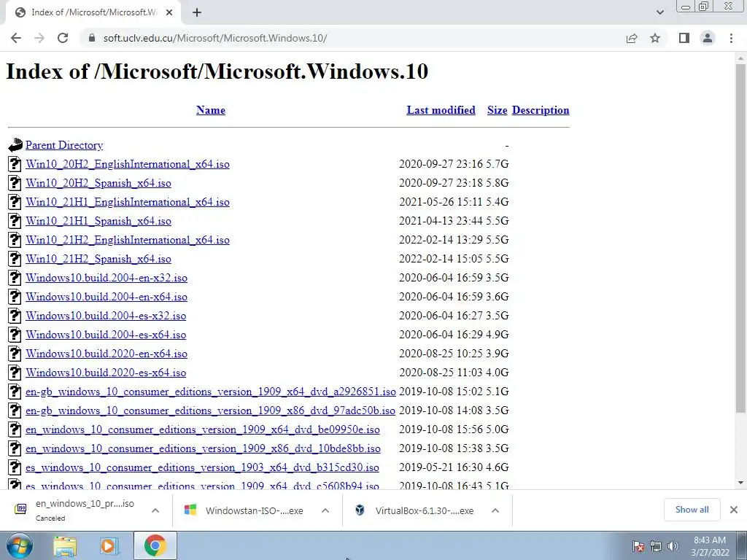Open a new tab with plus button
Screen dimensions: 747x560
(x=197, y=13)
